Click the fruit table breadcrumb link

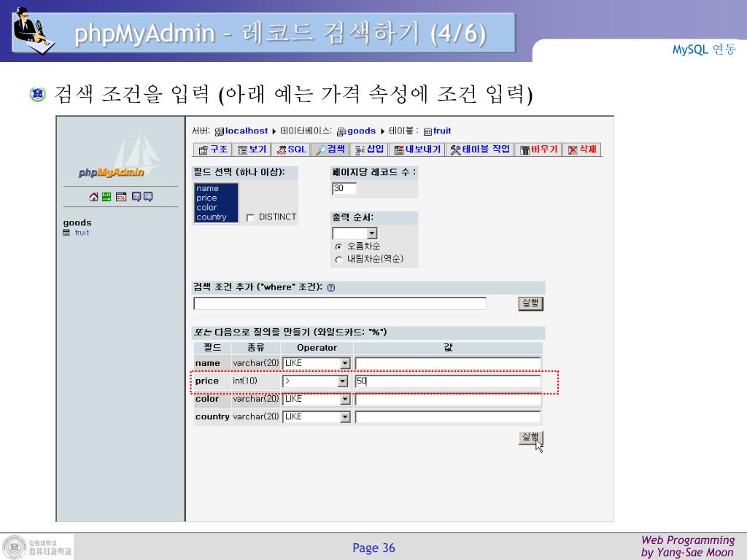tap(442, 131)
